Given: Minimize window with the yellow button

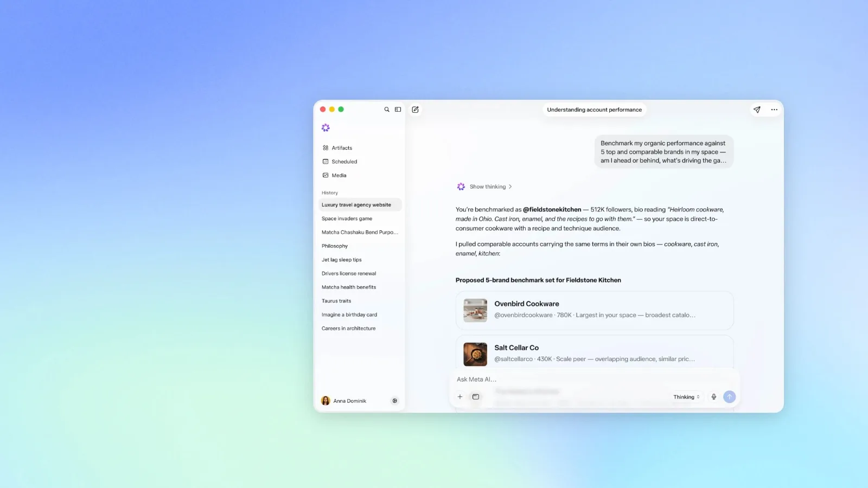Looking at the screenshot, I should pyautogui.click(x=332, y=110).
